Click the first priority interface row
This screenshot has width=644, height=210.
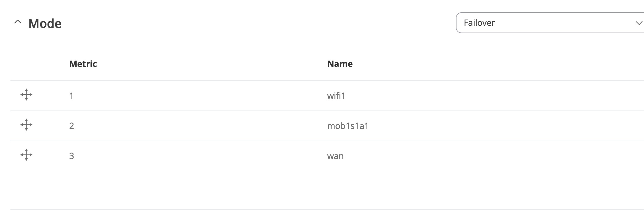pyautogui.click(x=327, y=96)
